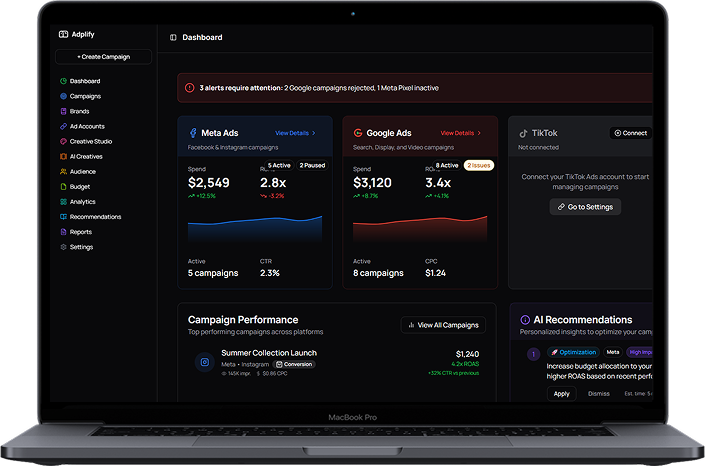The image size is (705, 466).
Task: Click the Audience people icon
Action: tap(63, 171)
